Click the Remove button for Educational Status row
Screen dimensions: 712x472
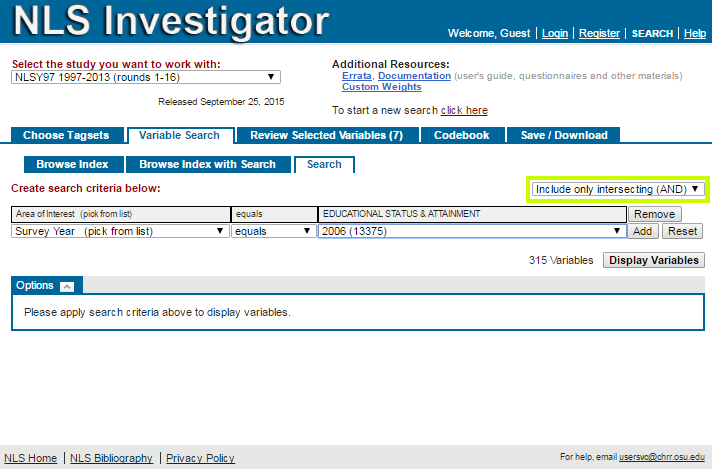click(x=654, y=214)
